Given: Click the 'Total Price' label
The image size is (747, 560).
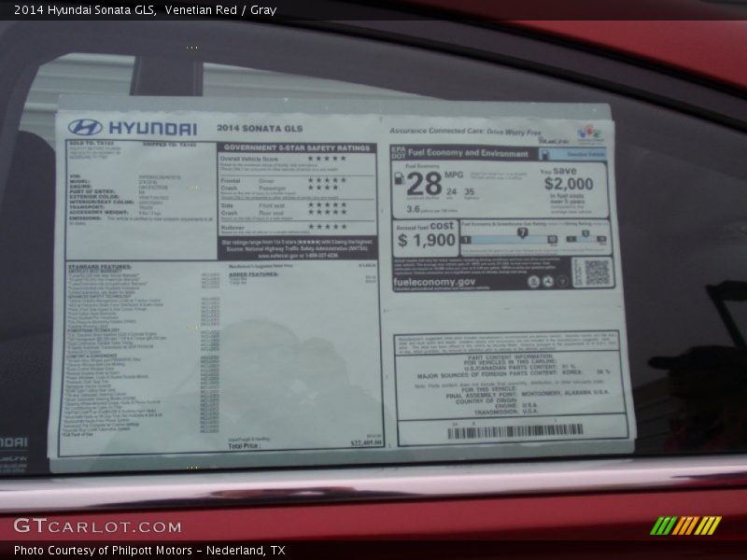Looking at the screenshot, I should (x=244, y=446).
